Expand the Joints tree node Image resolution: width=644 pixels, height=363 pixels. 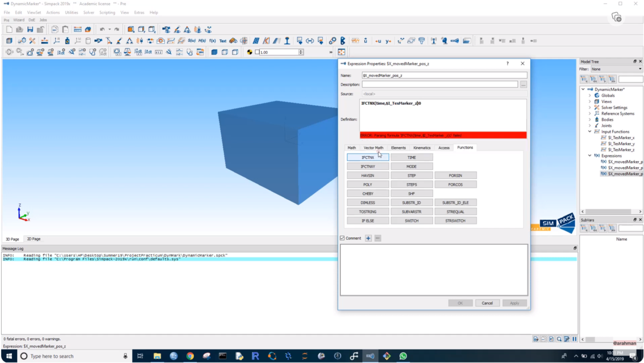pyautogui.click(x=590, y=126)
